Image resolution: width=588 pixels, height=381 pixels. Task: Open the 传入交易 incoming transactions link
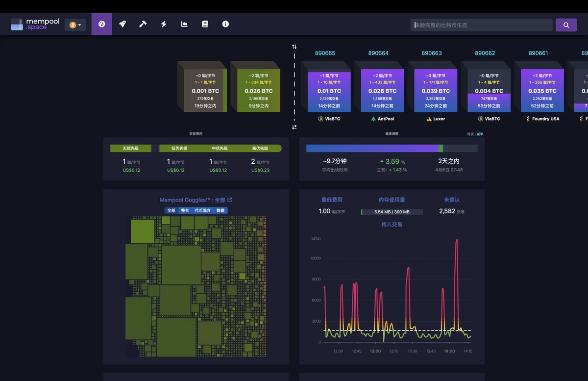392,224
